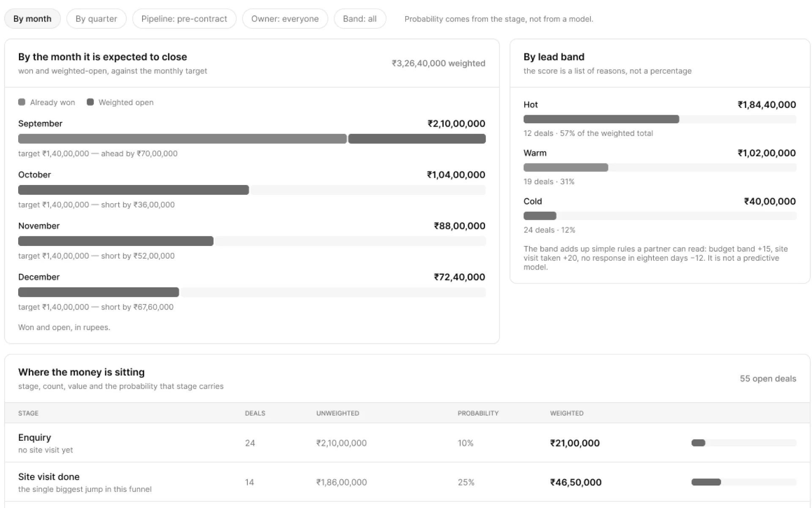Image resolution: width=812 pixels, height=508 pixels.
Task: Click November's ₹88,00,000 amount
Action: click(x=460, y=226)
